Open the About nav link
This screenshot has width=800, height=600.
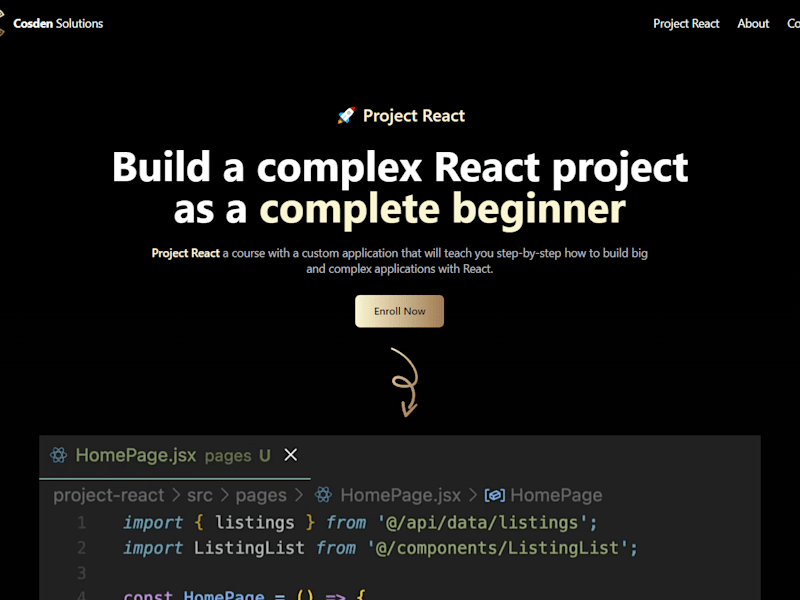tap(753, 23)
